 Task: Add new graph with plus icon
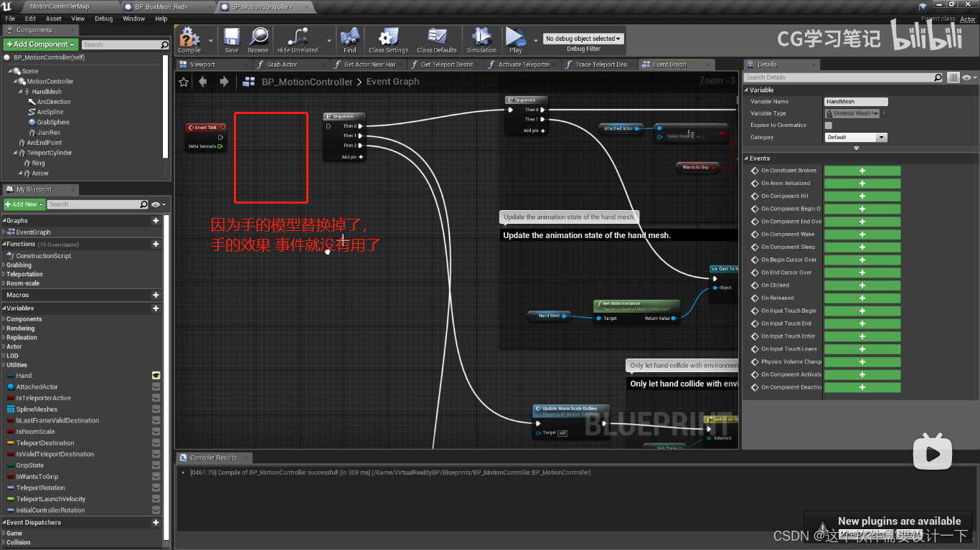coord(156,221)
